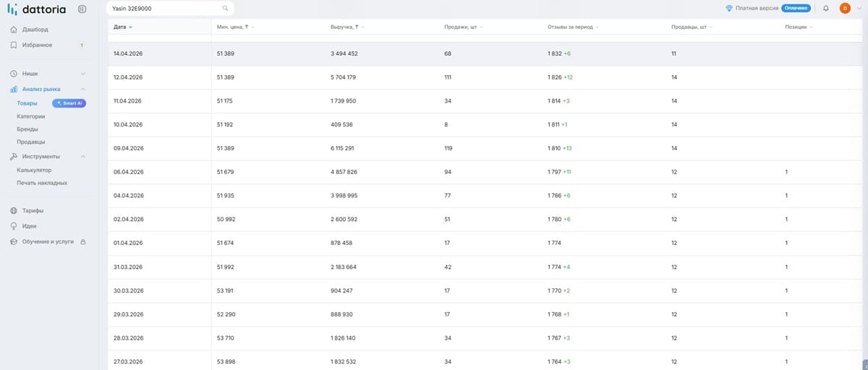Viewport: 868px width, 370px height.
Task: Expand the Ниши menu chevron
Action: pyautogui.click(x=83, y=74)
